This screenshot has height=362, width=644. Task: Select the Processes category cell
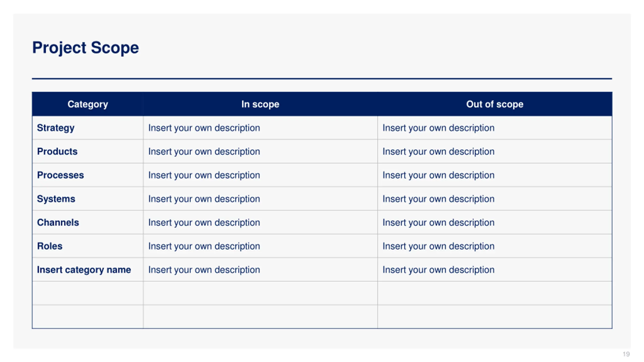(x=88, y=175)
